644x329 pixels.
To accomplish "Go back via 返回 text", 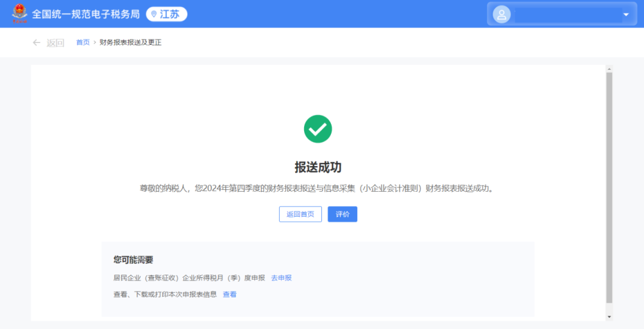I will click(55, 43).
